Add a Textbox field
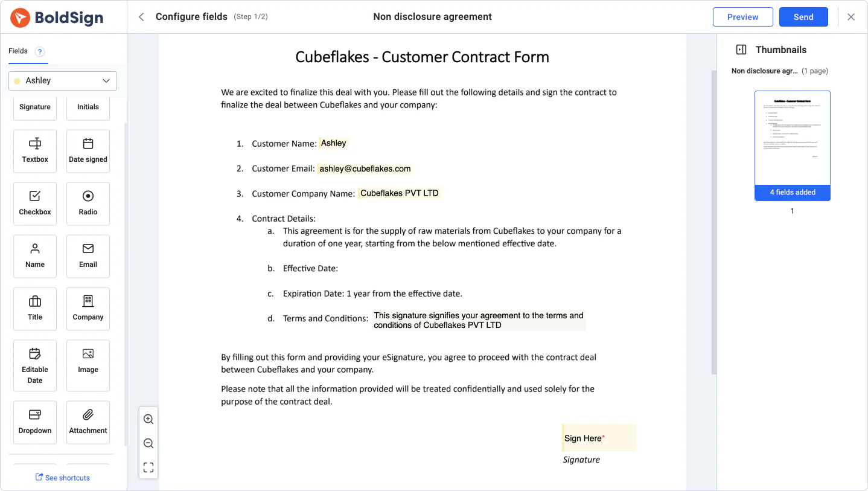 pyautogui.click(x=34, y=151)
